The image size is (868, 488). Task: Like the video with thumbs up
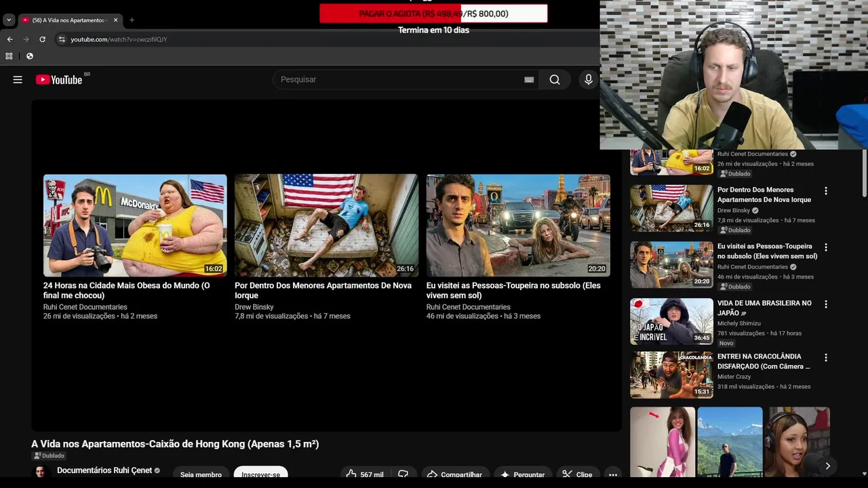point(365,474)
